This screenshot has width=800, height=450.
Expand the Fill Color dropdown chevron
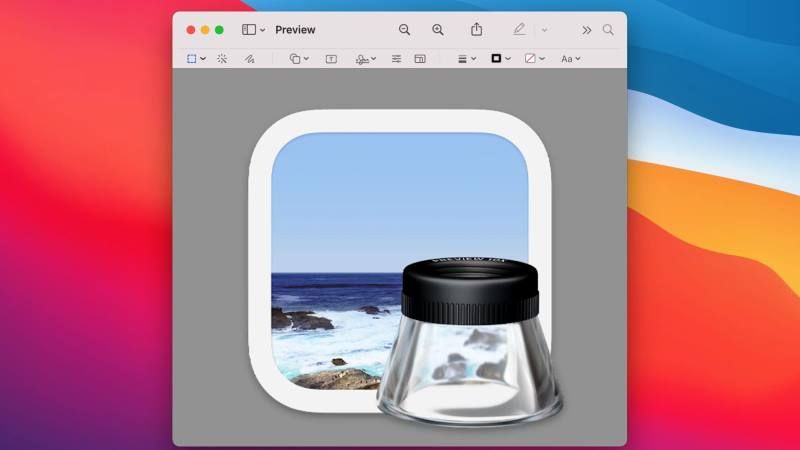(542, 59)
